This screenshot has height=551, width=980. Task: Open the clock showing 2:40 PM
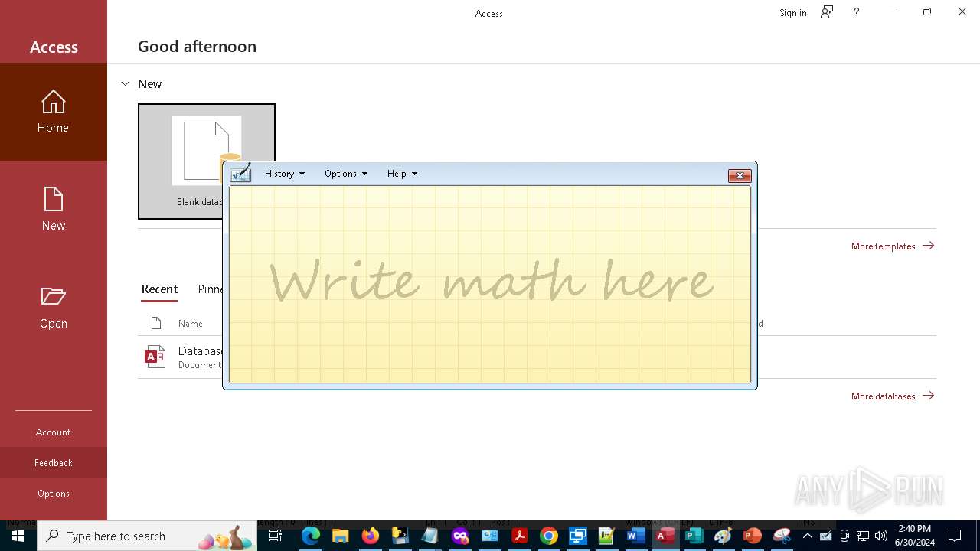914,536
